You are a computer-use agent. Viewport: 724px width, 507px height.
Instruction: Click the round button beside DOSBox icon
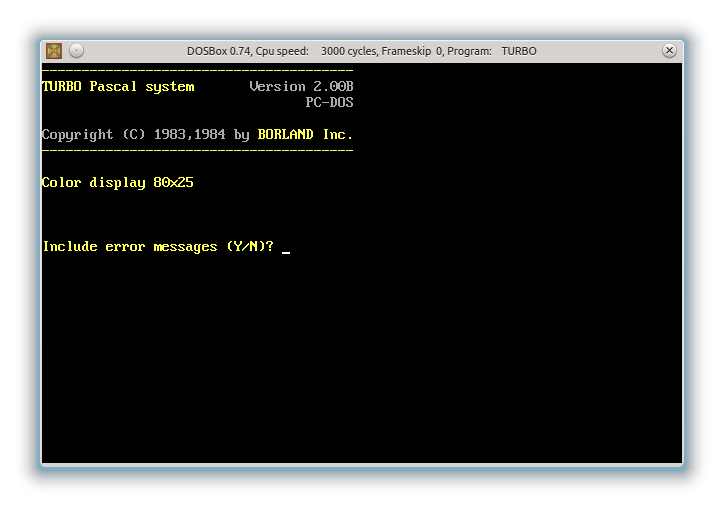point(77,51)
